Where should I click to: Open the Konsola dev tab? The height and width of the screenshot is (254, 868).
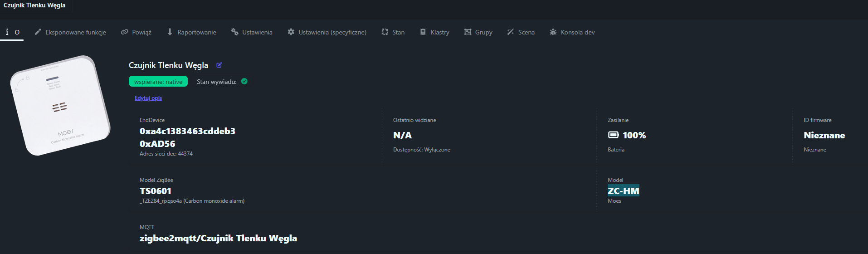pos(572,32)
